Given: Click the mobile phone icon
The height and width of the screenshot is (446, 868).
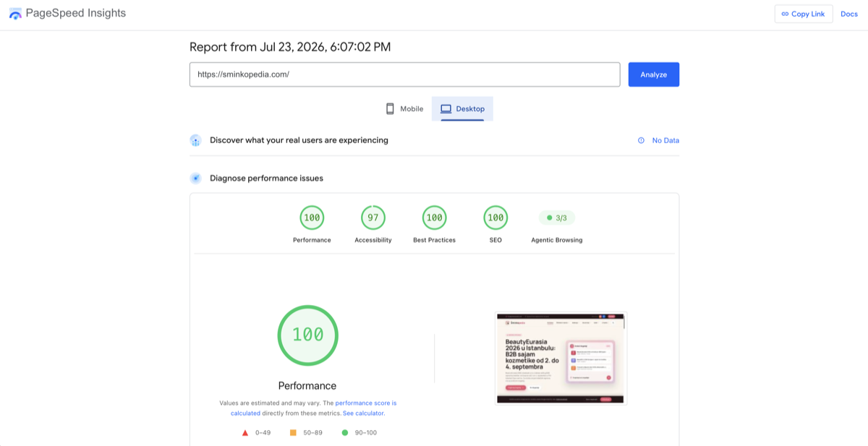Looking at the screenshot, I should [x=390, y=108].
